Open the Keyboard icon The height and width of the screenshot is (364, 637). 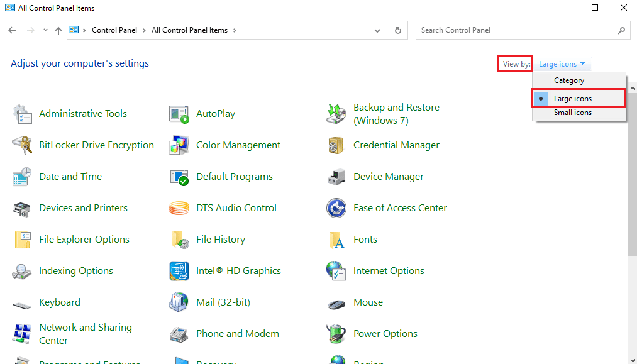point(23,304)
